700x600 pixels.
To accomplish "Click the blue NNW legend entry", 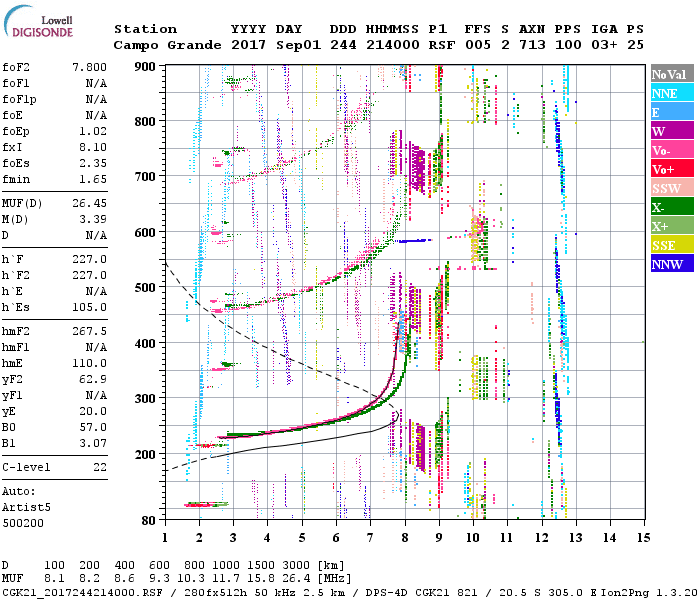I will (x=672, y=264).
